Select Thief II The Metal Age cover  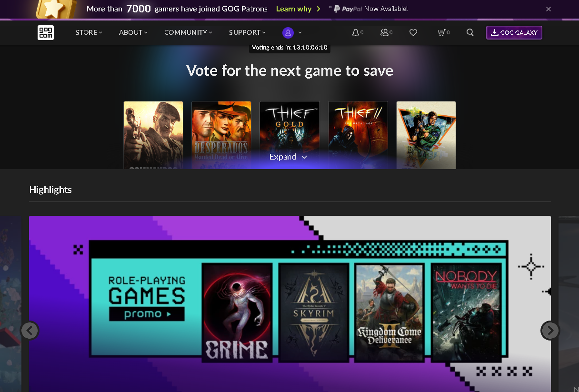tap(358, 135)
